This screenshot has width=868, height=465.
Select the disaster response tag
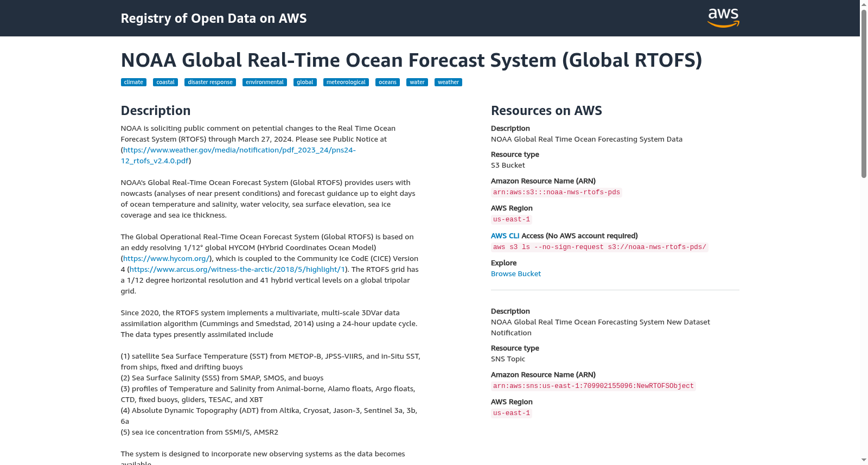click(x=210, y=82)
